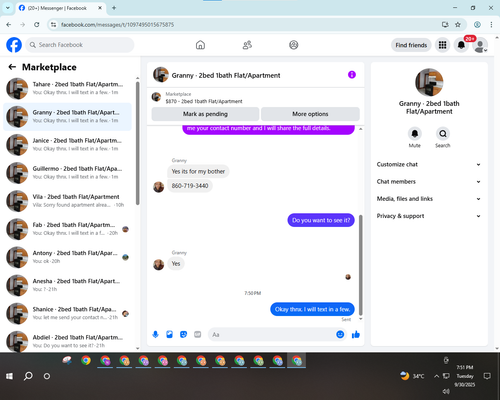
Task: Select the Messenger | Facebook browser tab
Action: coord(61,8)
